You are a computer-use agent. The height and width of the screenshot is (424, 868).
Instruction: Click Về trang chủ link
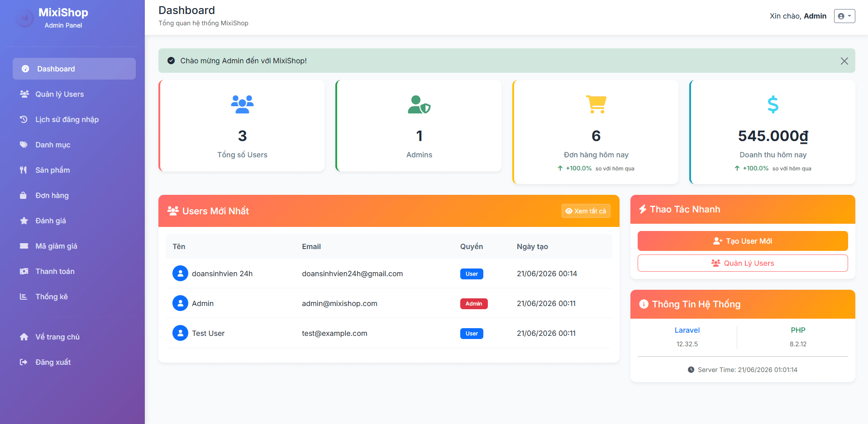tap(74, 337)
